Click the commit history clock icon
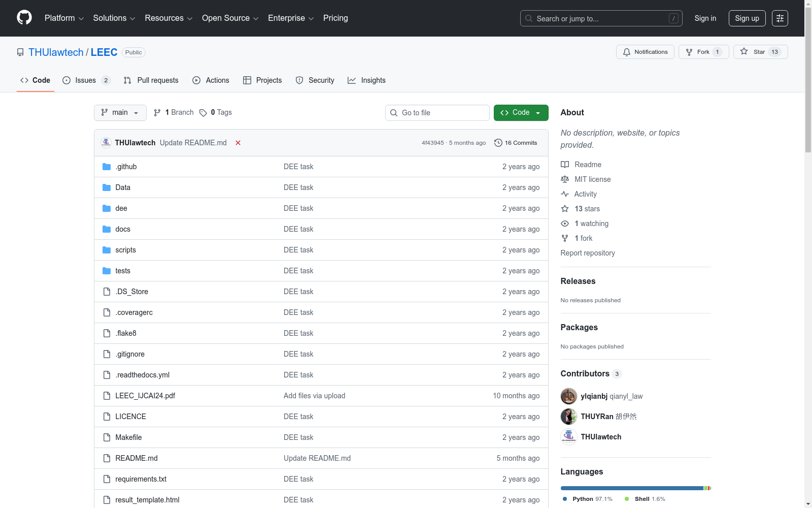The image size is (812, 508). point(498,143)
